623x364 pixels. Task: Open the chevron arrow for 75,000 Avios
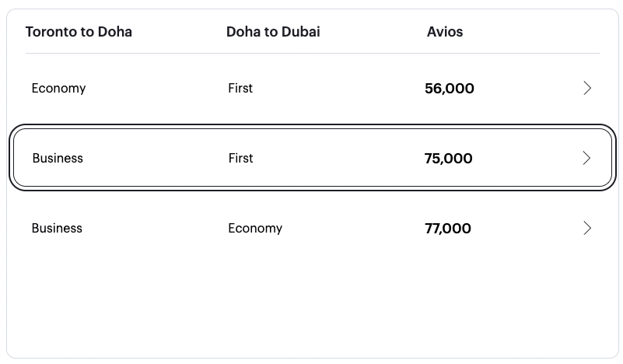coord(587,158)
